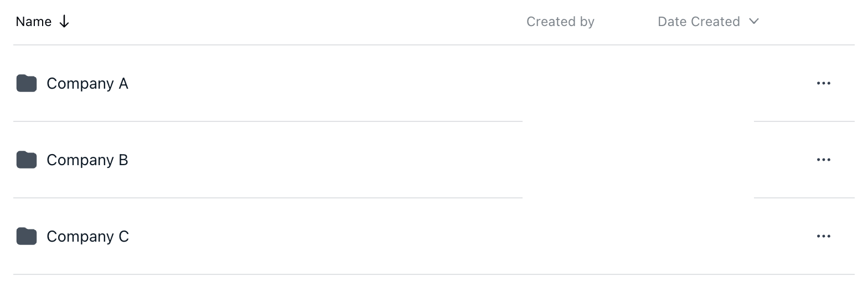Open the three-dot menu for Company A
Image resolution: width=868 pixels, height=286 pixels.
pyautogui.click(x=824, y=84)
